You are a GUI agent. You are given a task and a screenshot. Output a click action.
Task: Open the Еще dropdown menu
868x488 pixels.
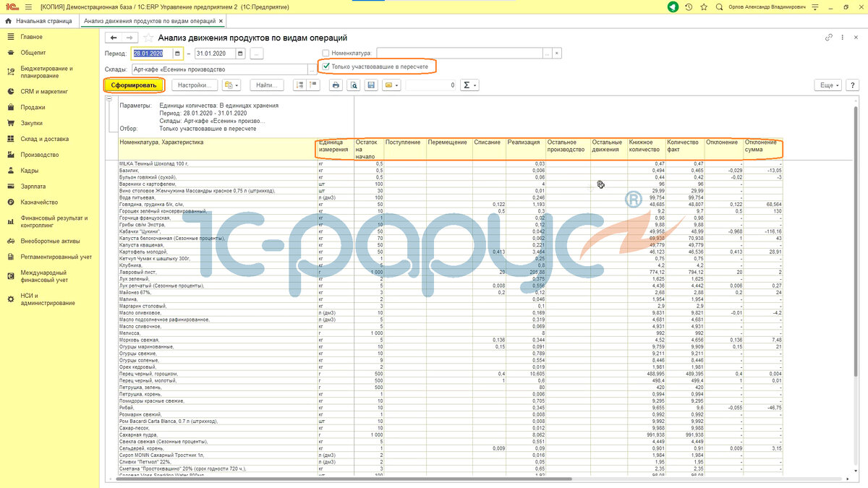(x=827, y=85)
